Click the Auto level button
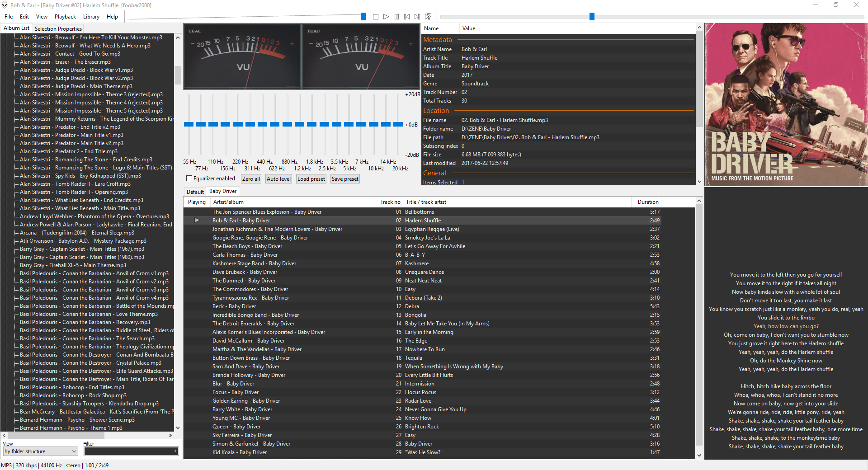The image size is (868, 470). pyautogui.click(x=278, y=179)
